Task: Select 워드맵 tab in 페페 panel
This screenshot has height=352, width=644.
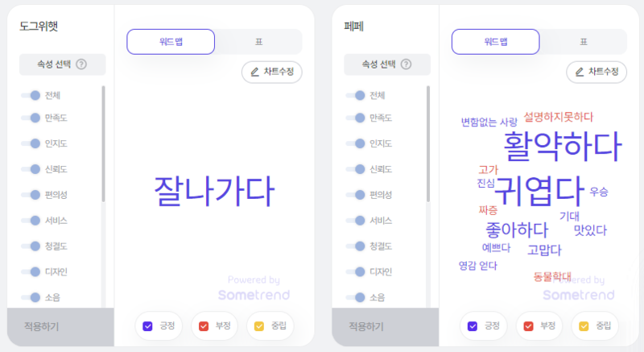Action: [496, 42]
